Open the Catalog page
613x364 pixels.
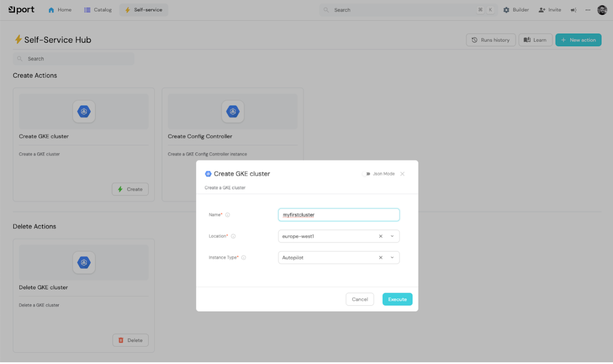coord(98,10)
